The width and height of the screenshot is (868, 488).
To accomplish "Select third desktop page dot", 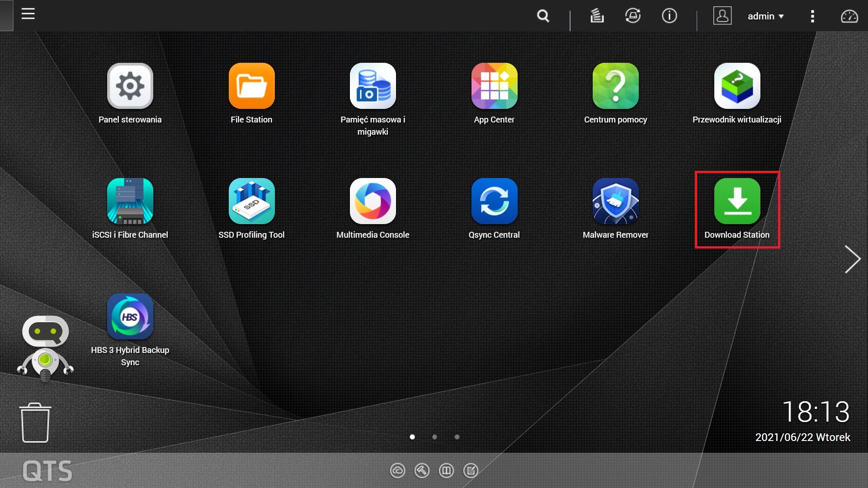I will point(457,437).
